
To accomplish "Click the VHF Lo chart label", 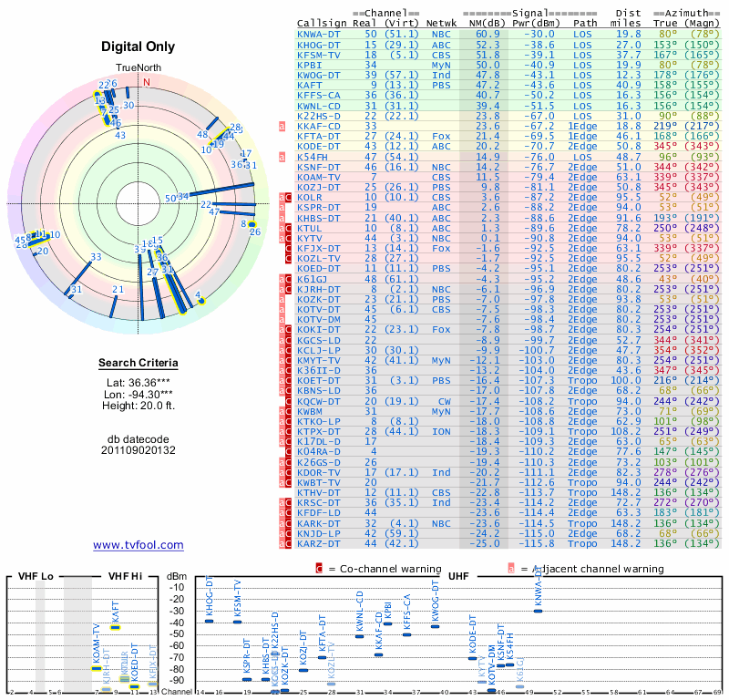I will click(x=36, y=576).
